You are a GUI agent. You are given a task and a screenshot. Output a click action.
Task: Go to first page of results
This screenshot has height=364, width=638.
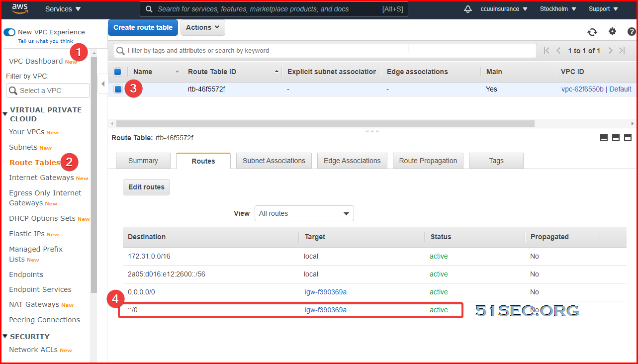tap(547, 51)
